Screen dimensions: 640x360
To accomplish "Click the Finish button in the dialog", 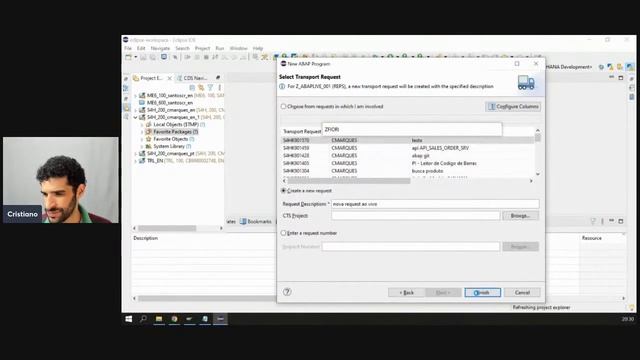I will tap(482, 293).
